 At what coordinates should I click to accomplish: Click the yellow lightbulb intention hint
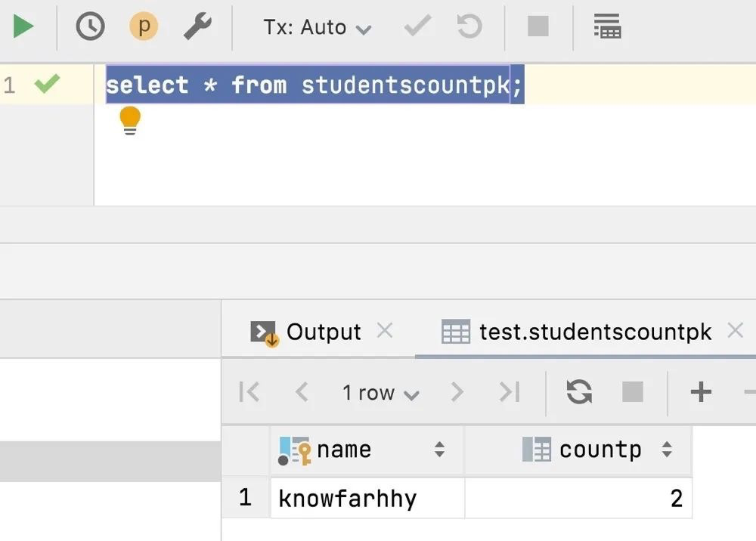click(x=130, y=120)
